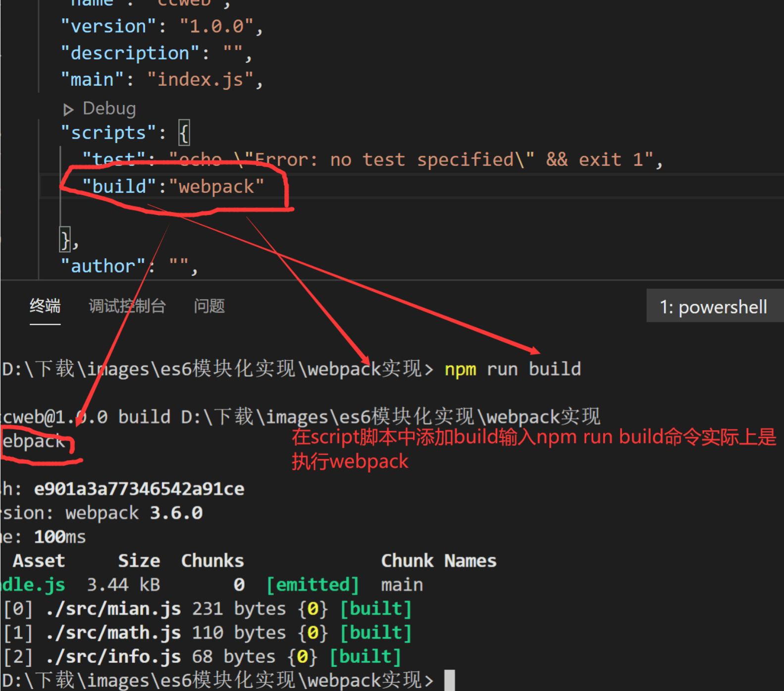Click the ./src/math.js output line

click(208, 633)
